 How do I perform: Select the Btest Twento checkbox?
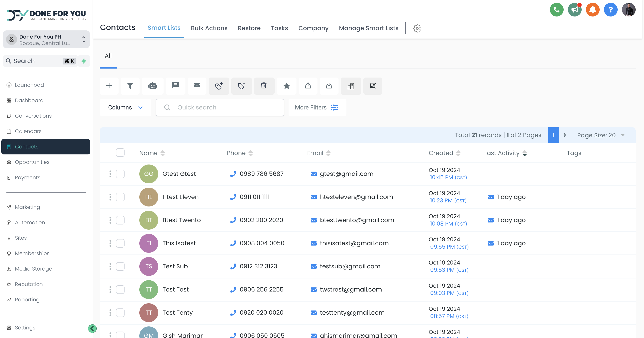pyautogui.click(x=120, y=220)
